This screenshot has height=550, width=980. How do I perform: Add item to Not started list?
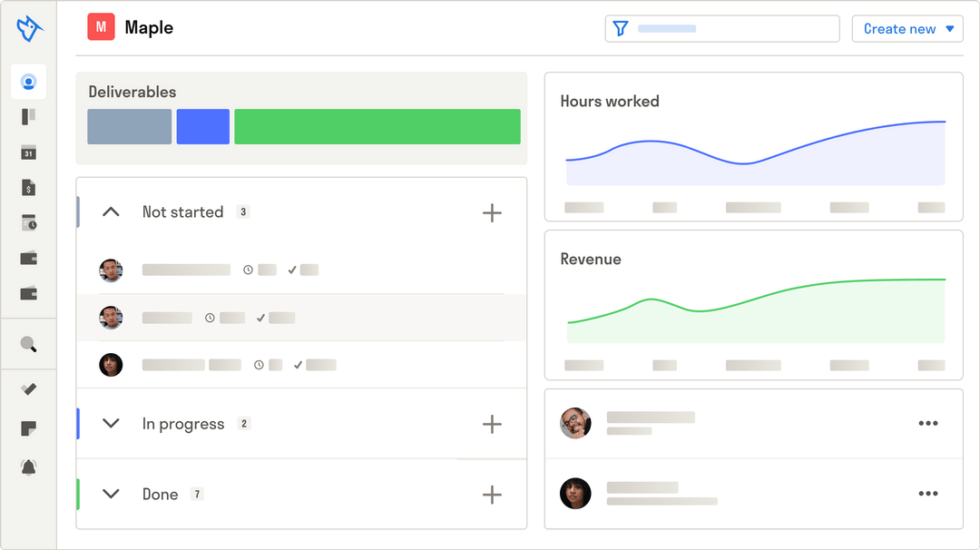[492, 213]
